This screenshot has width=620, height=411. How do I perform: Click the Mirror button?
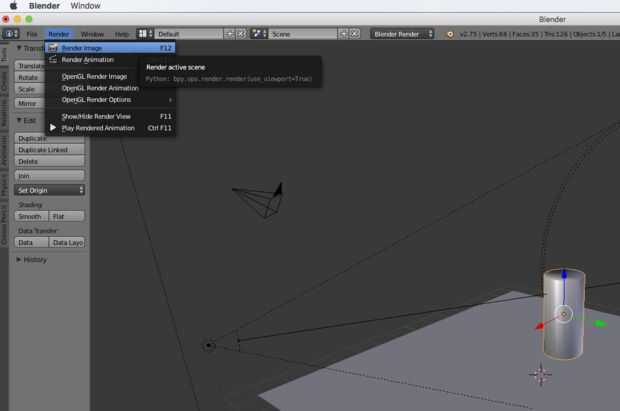click(x=30, y=103)
